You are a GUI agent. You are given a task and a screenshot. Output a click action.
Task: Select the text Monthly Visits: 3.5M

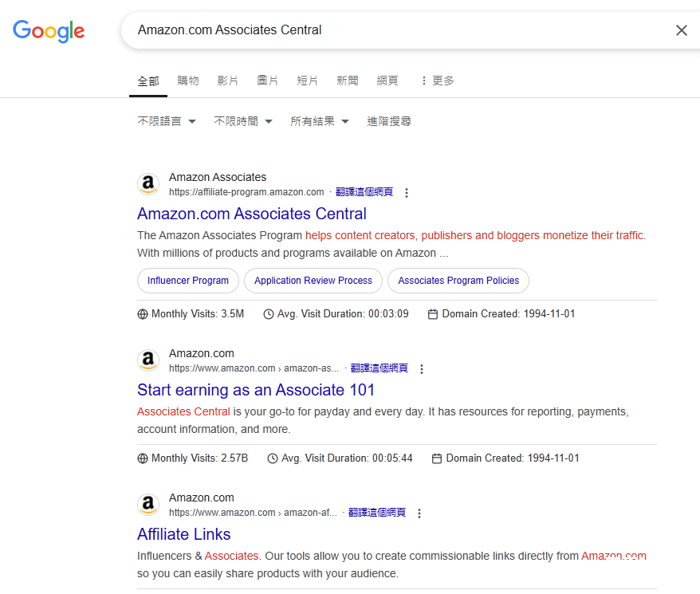tap(198, 314)
